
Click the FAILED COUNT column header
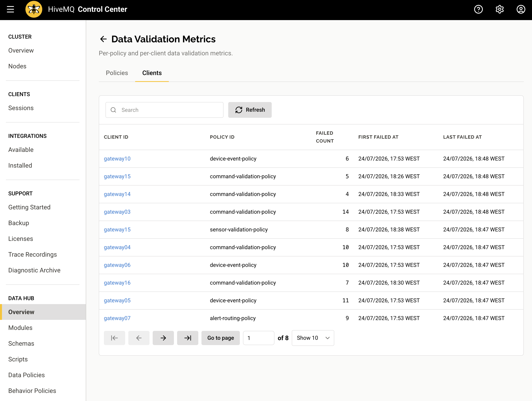pyautogui.click(x=325, y=137)
